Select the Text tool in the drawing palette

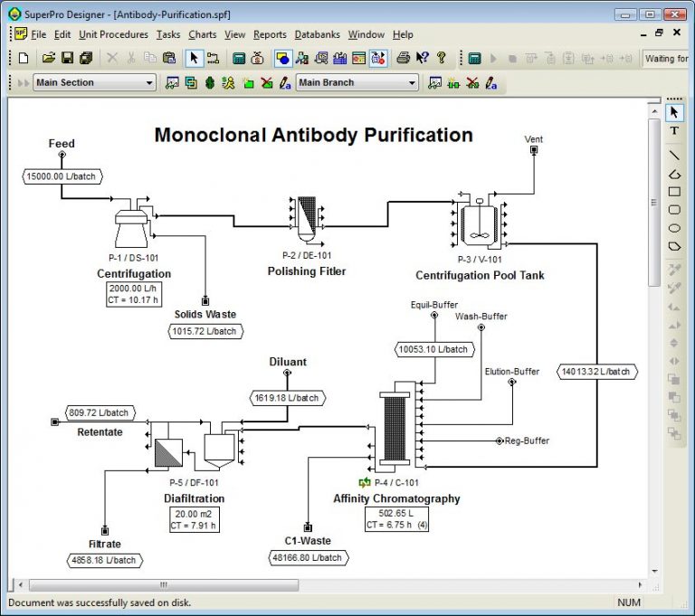[x=674, y=132]
